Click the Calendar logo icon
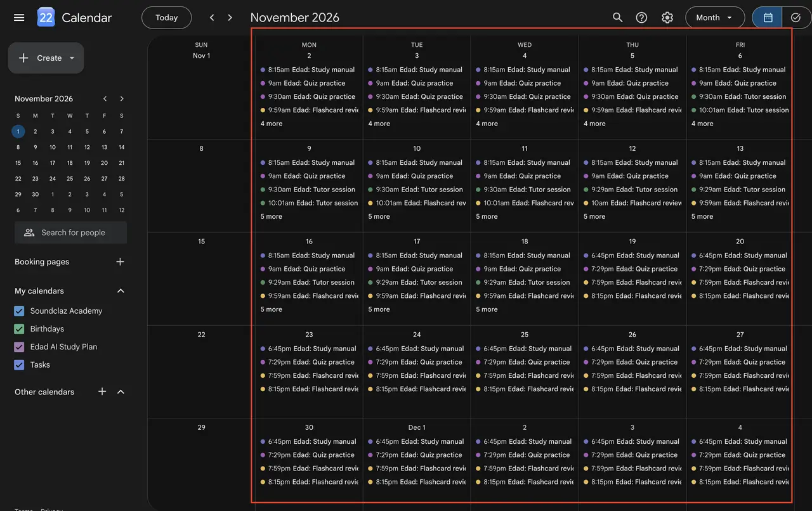The height and width of the screenshot is (511, 812). (x=46, y=18)
